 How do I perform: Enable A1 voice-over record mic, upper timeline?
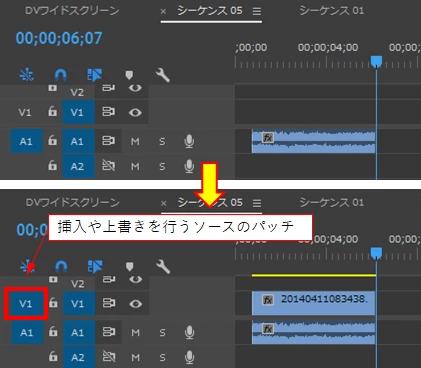pyautogui.click(x=189, y=141)
